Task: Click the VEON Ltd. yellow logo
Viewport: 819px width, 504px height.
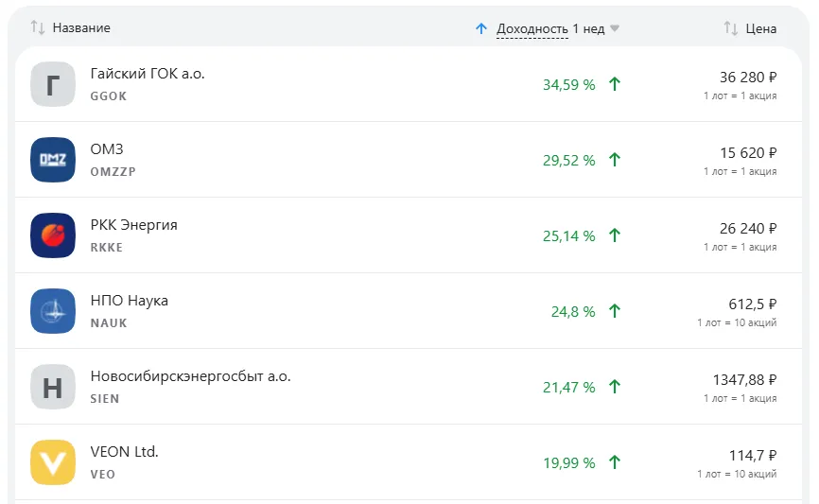Action: point(53,462)
